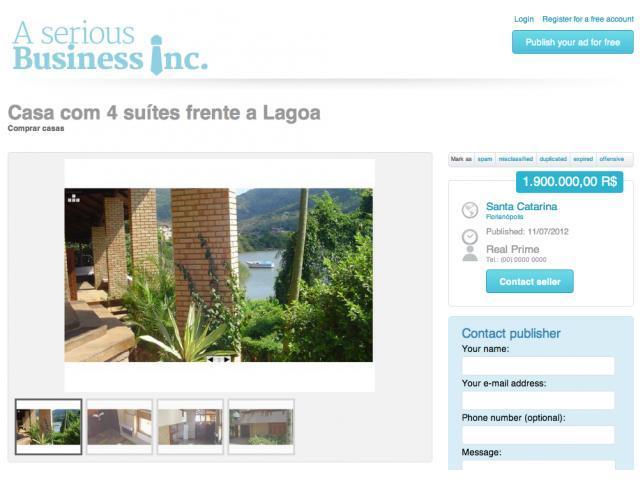Viewport: 640px width, 480px height.
Task: Report the ad as offensive
Action: click(x=611, y=159)
